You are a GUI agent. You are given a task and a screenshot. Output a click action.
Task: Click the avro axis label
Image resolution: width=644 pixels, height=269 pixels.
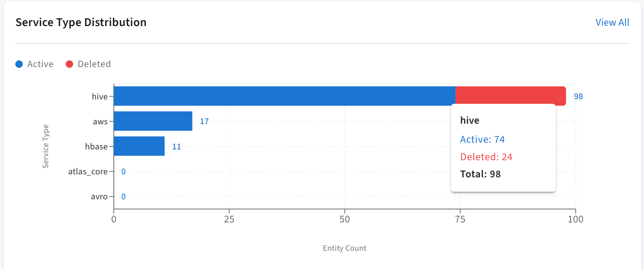point(99,197)
